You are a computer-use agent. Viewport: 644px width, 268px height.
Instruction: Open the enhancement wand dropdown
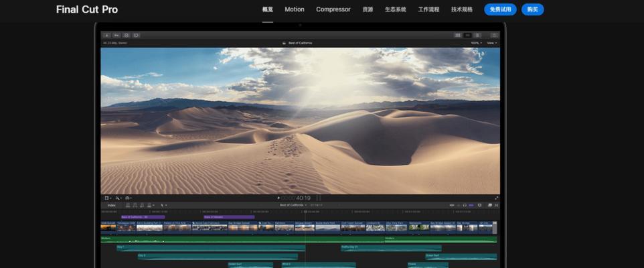tap(118, 198)
